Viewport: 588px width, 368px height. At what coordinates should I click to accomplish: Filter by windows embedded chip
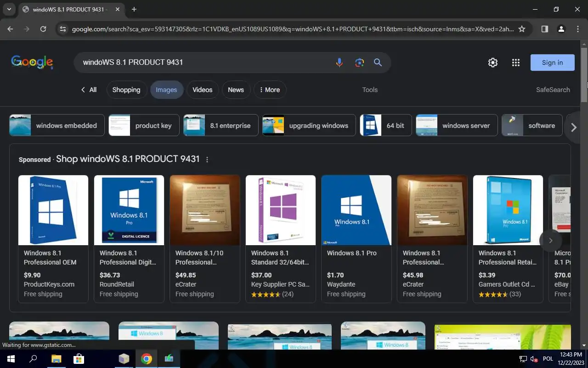tap(56, 125)
